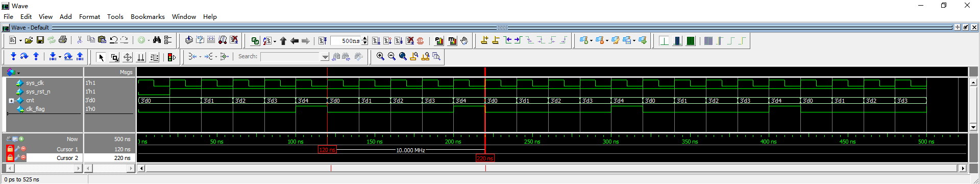Open the Bookmarks menu
Viewport: 980px width, 184px height.
click(148, 16)
